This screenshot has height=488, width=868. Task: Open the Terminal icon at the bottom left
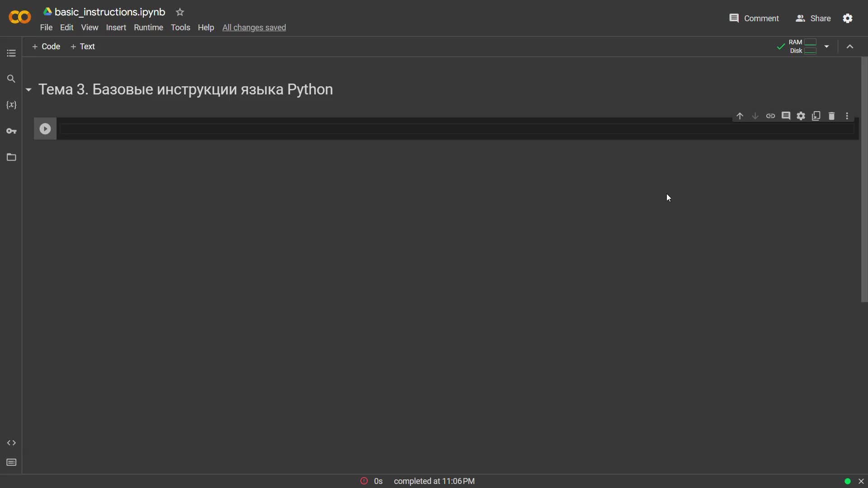(x=11, y=462)
